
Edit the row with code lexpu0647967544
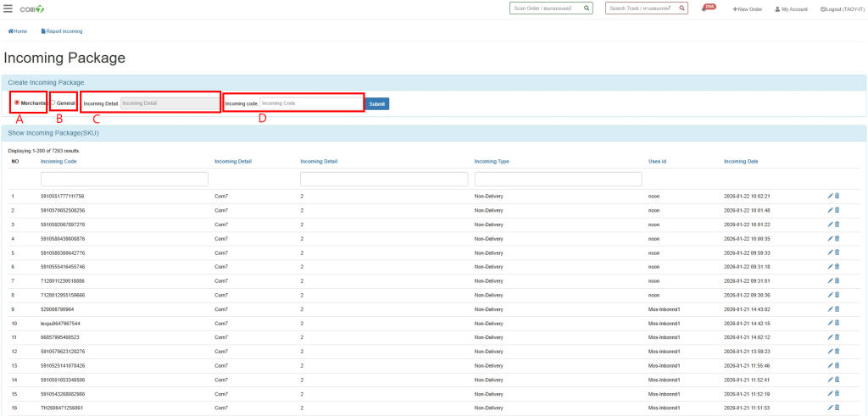(831, 323)
